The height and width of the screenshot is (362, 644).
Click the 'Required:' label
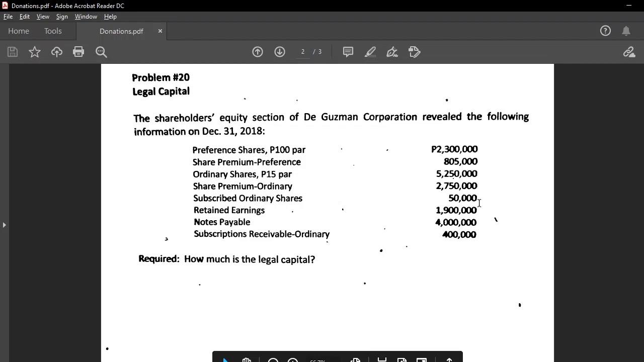pyautogui.click(x=159, y=259)
